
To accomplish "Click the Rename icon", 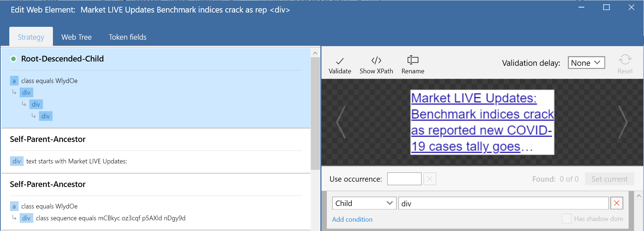I will click(x=413, y=60).
